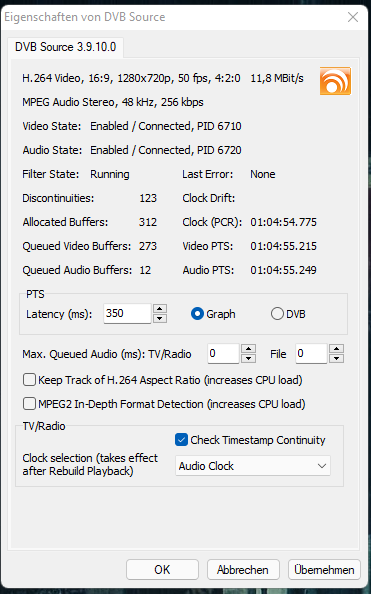Increase the Latency value with up arrow
Image resolution: width=371 pixels, height=594 pixels.
coord(160,309)
